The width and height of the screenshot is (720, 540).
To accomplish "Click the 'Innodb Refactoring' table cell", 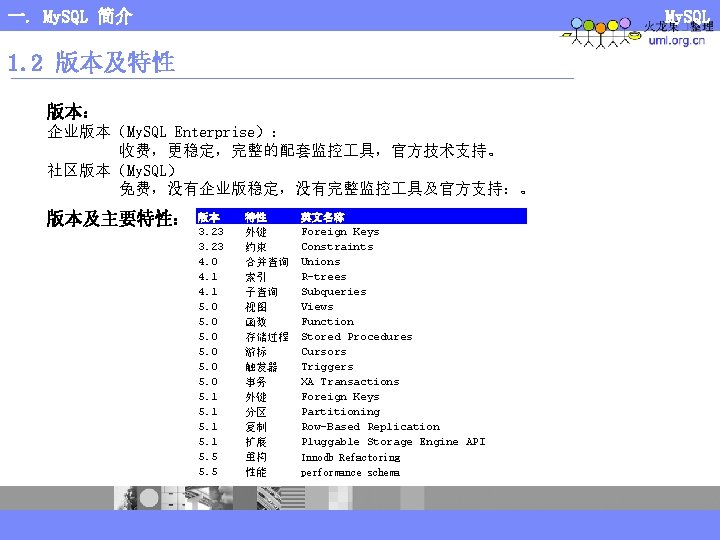I will [350, 457].
